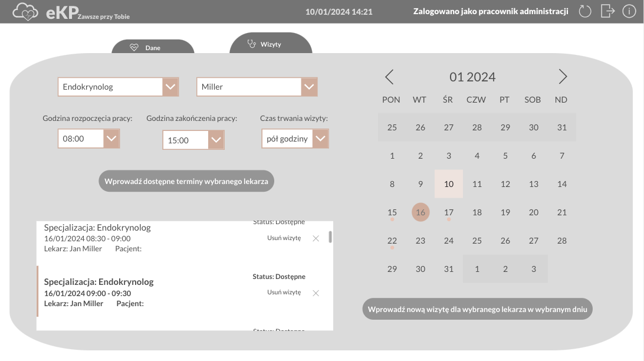Viewport: 644px width, 361px height.
Task: Click Wprowadź nową wizytę button
Action: click(x=477, y=309)
